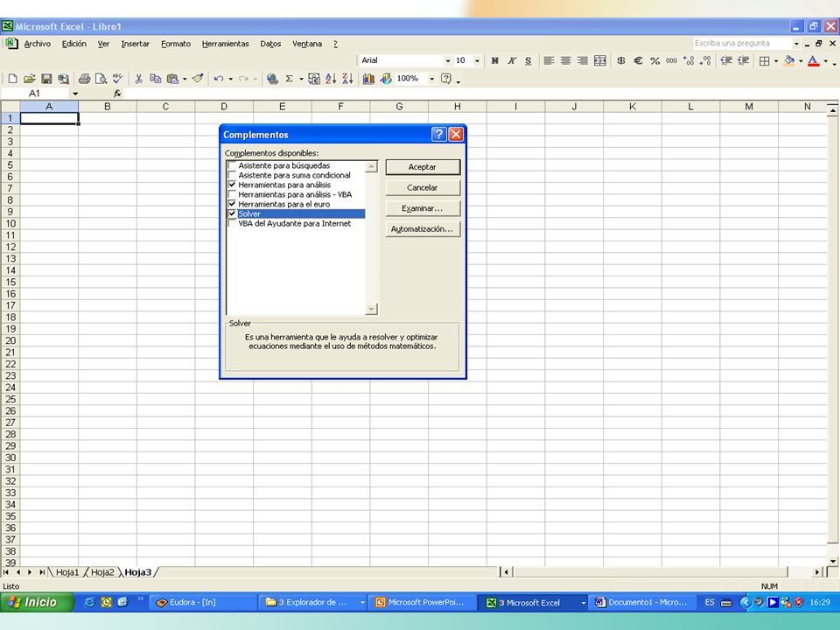Open the Insertar menu
The height and width of the screenshot is (630, 840).
click(x=135, y=44)
